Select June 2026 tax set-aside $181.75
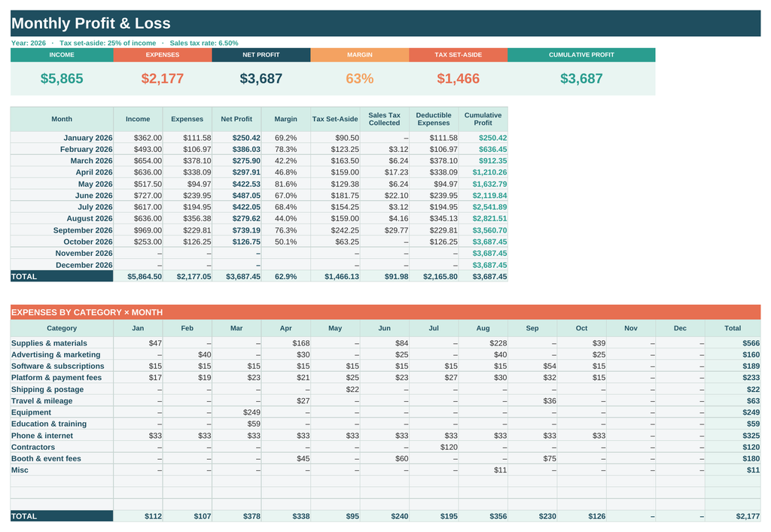Screen dimensions: 771x532 tap(335, 196)
